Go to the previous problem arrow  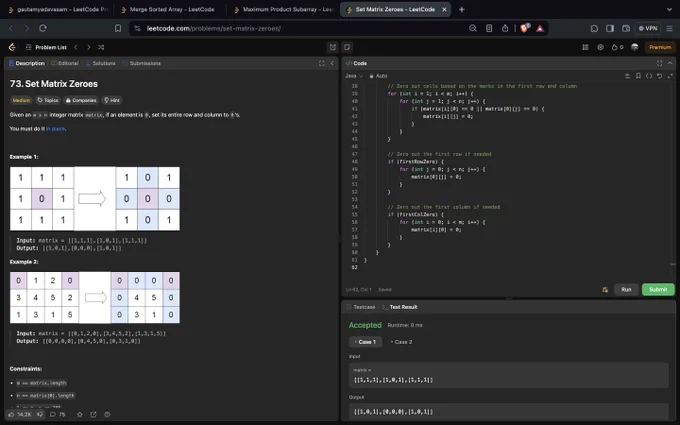coord(76,47)
